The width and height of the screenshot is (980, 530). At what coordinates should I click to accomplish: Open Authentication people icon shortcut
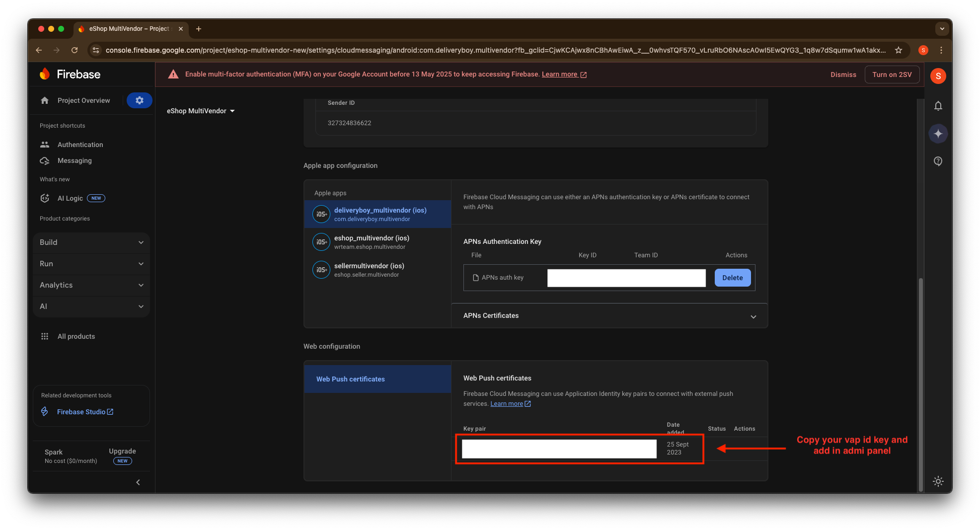(x=45, y=145)
